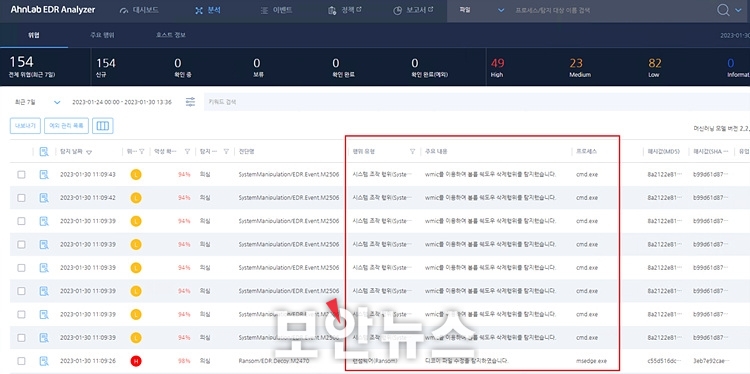
Task: Click the msedge.exe process cell
Action: (591, 361)
